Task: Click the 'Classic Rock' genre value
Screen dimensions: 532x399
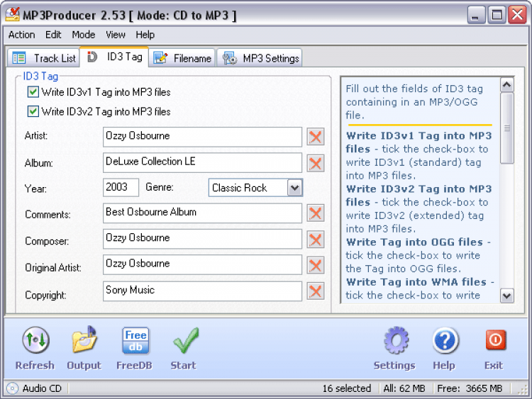Action: (x=240, y=188)
